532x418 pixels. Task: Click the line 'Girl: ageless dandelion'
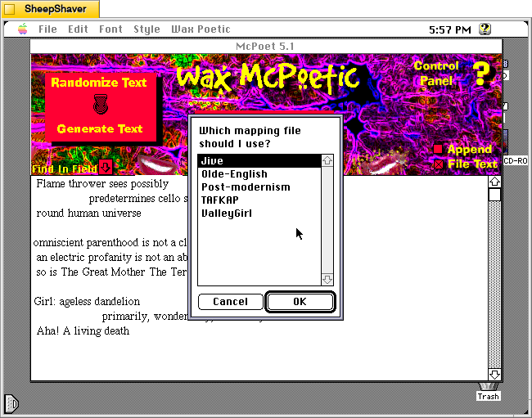[x=87, y=301]
